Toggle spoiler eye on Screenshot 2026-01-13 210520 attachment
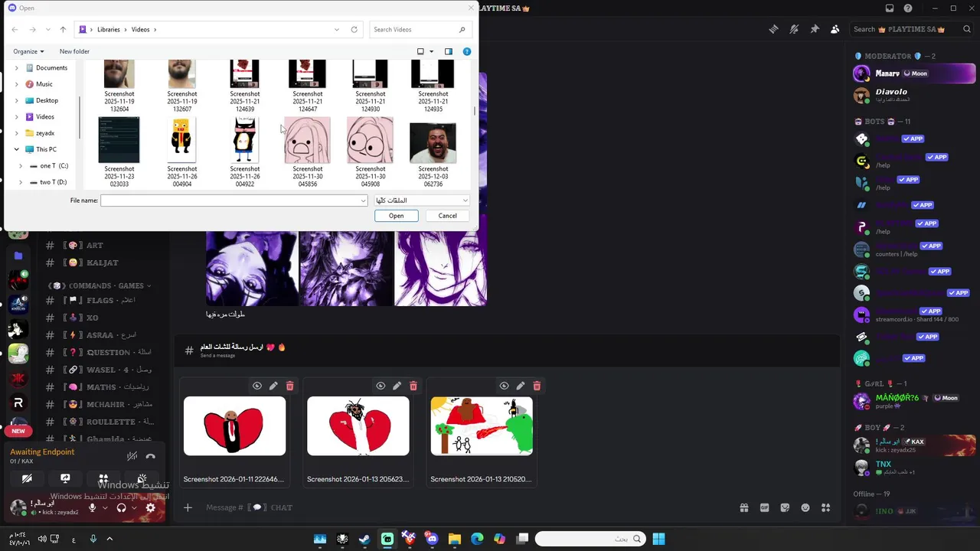This screenshot has width=980, height=551. click(x=504, y=386)
